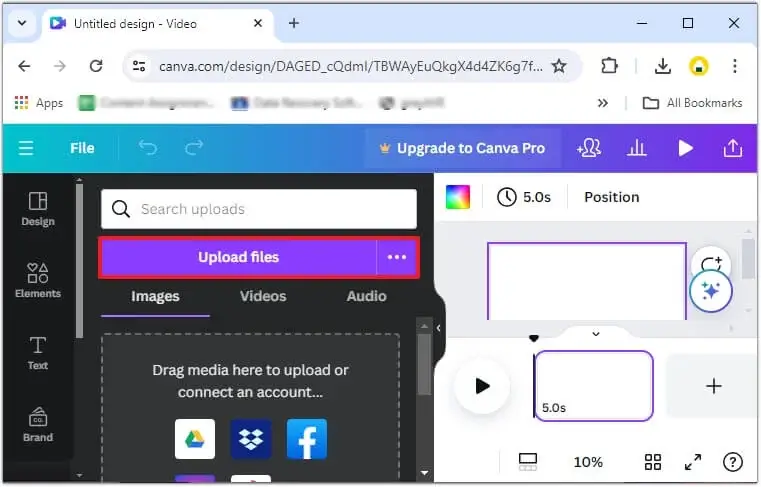Collapse the side panel with arrow handle
This screenshot has height=487, width=761.
coord(439,328)
